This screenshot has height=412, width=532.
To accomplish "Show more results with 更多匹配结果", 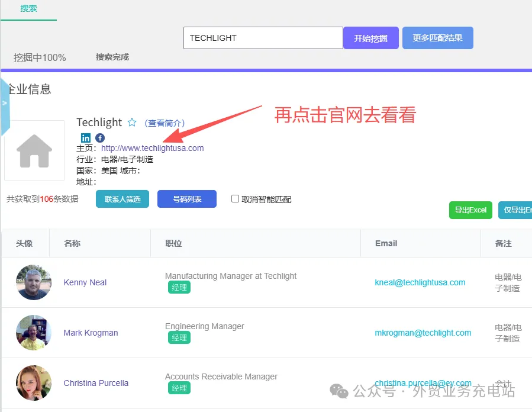I will pos(438,38).
